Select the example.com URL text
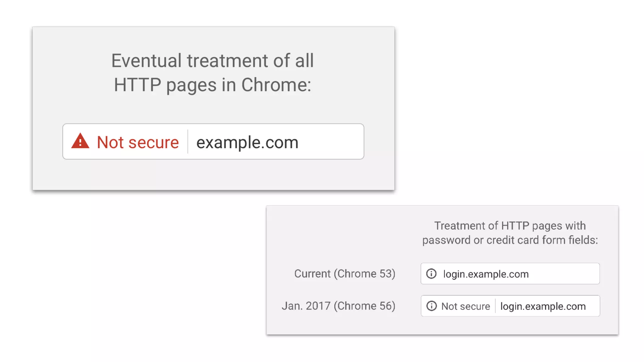 click(x=247, y=142)
